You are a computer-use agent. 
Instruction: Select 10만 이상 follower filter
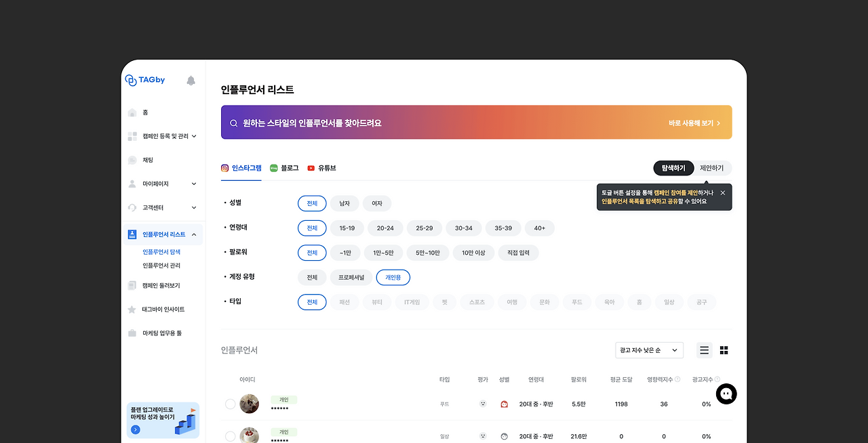(x=473, y=253)
